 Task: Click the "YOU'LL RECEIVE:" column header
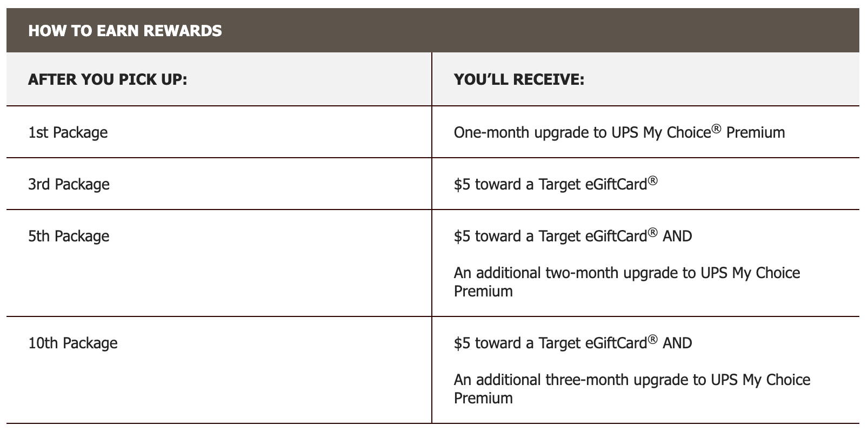pos(519,80)
